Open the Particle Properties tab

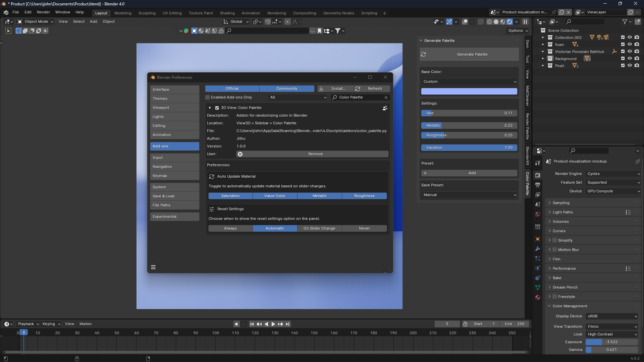coord(538,258)
